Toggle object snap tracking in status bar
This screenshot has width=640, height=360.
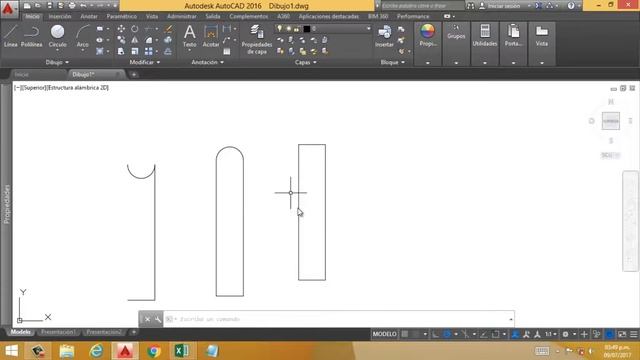pos(484,334)
